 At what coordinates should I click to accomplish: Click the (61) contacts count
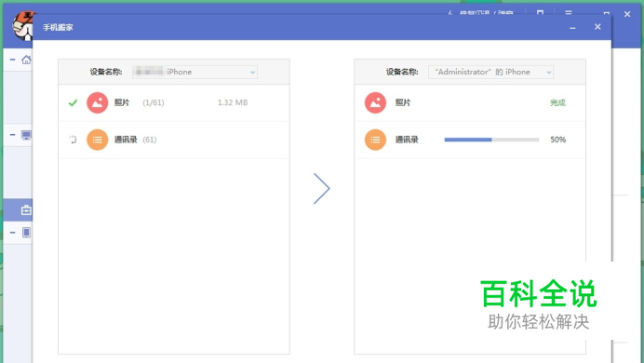pyautogui.click(x=150, y=140)
